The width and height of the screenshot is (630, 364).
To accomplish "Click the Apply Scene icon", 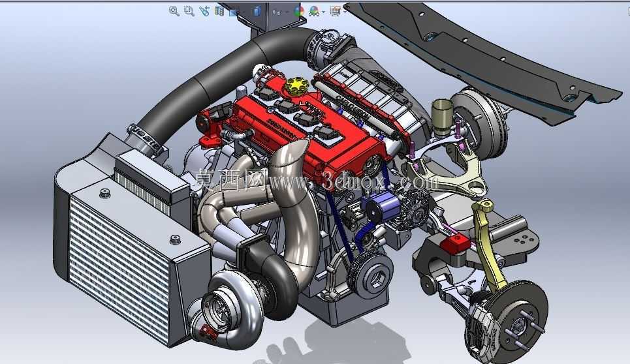I will click(x=314, y=11).
